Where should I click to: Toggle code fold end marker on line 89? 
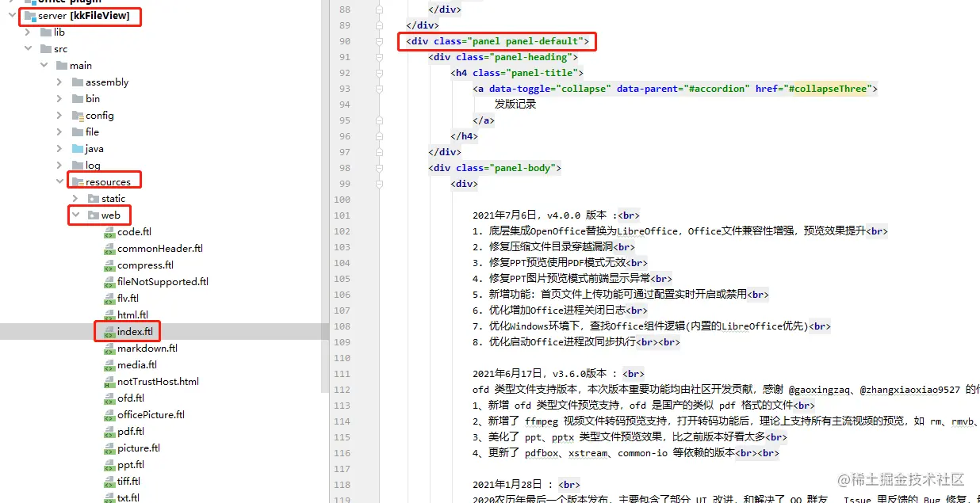pos(380,25)
